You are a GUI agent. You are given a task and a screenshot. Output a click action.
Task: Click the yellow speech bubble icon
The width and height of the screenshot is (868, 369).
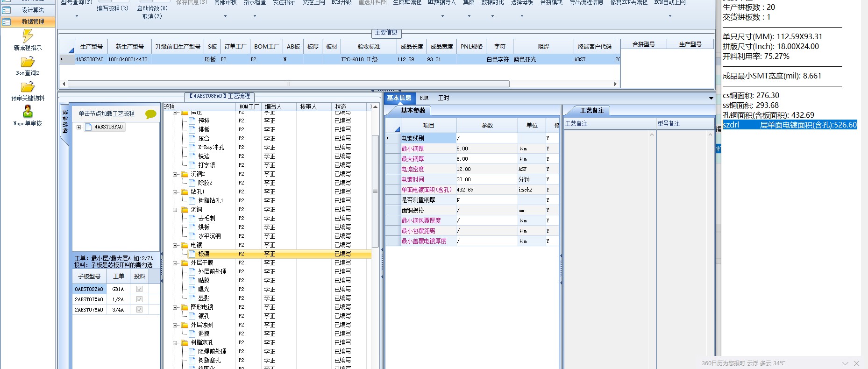[x=150, y=114]
